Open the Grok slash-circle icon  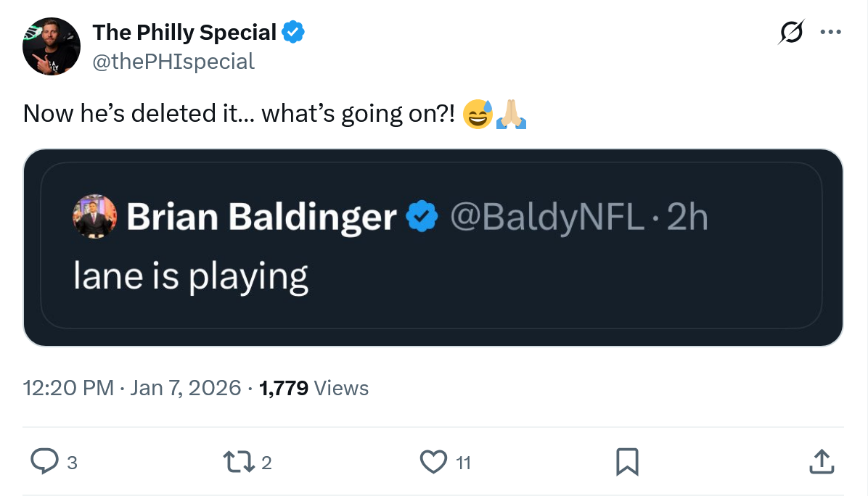[x=790, y=33]
